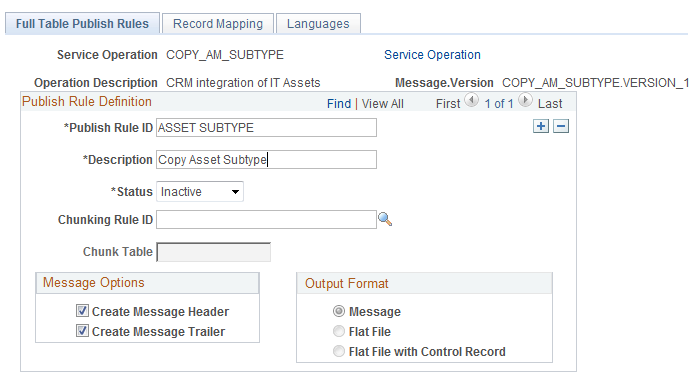
Task: Go to next row arrow icon
Action: [x=525, y=100]
